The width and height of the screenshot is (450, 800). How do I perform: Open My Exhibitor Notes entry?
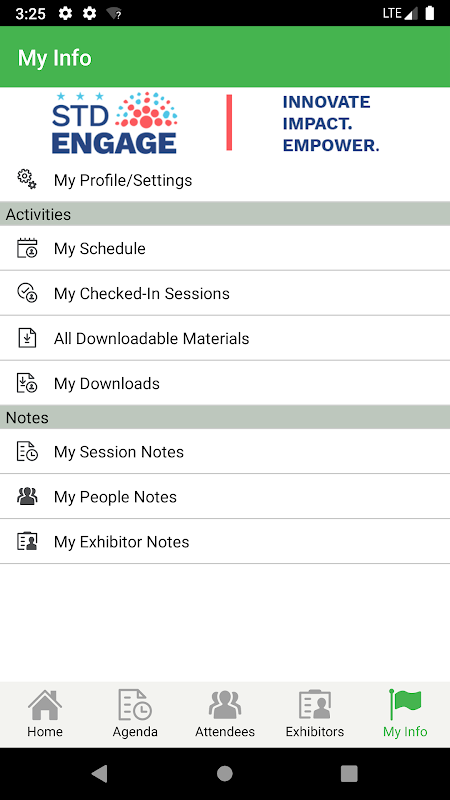pyautogui.click(x=225, y=541)
